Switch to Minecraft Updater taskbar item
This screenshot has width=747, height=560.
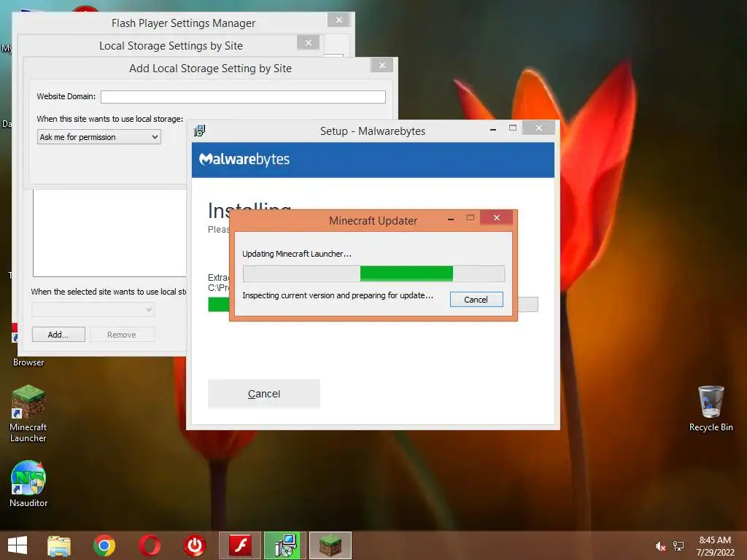click(x=330, y=545)
